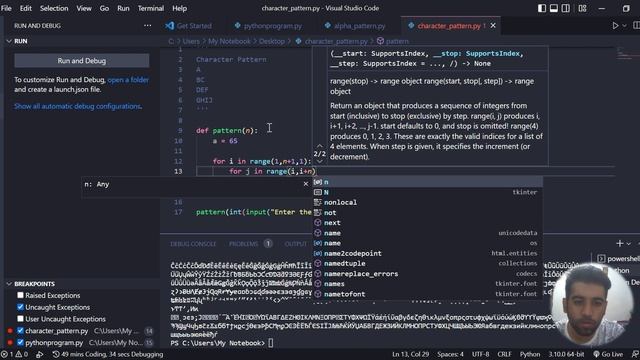Open the Run menu
Image resolution: width=640 pixels, height=360 pixels.
123,8
